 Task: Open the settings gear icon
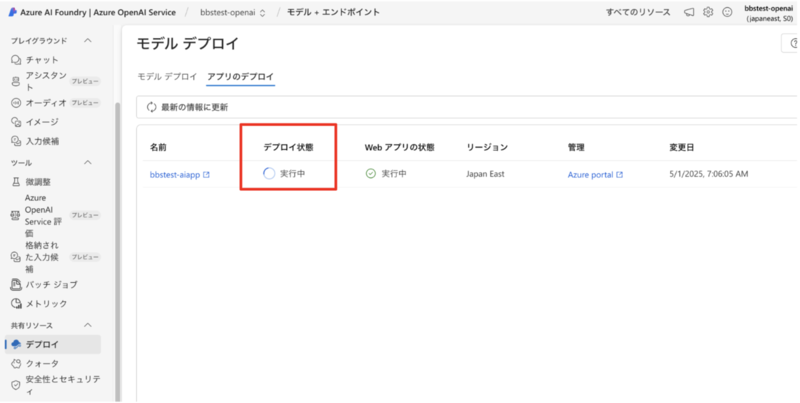tap(708, 12)
